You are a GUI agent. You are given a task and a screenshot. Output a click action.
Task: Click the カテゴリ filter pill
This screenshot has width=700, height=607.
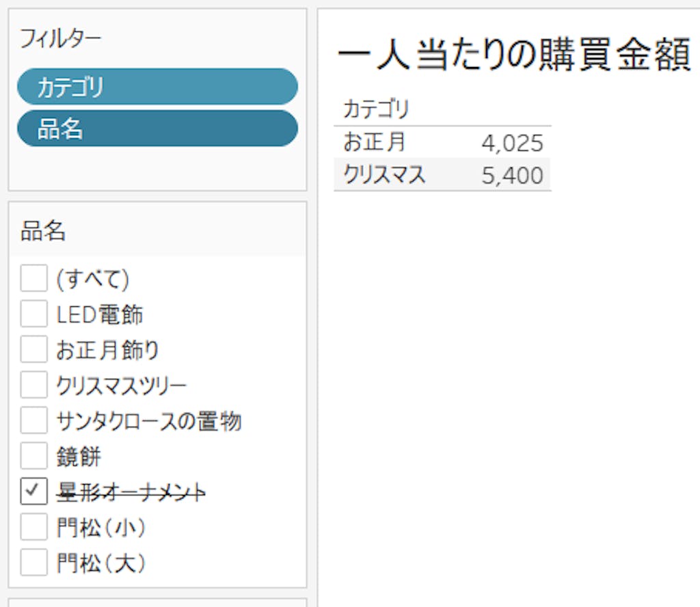pos(157,87)
